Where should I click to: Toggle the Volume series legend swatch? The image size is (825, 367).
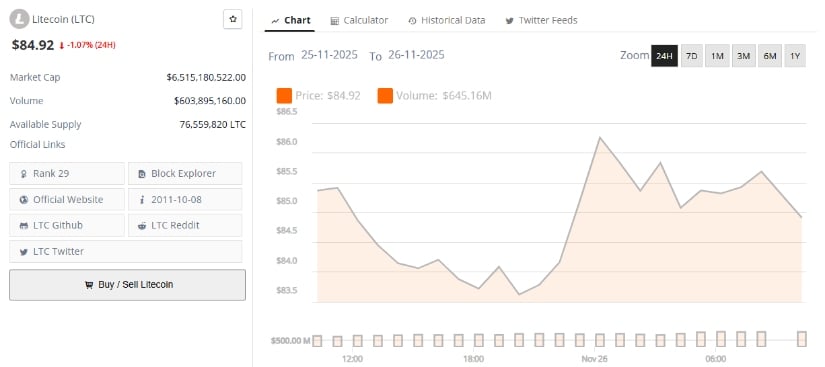tap(385, 96)
